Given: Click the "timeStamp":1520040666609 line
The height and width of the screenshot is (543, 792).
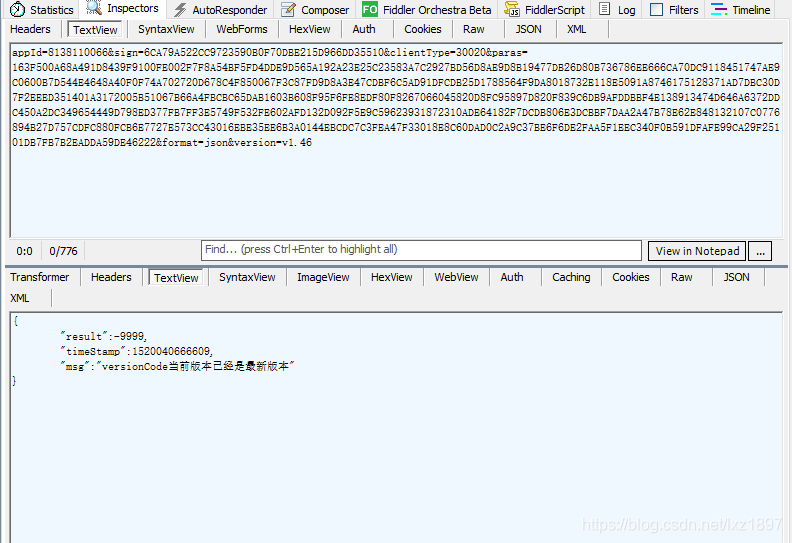Looking at the screenshot, I should (136, 351).
